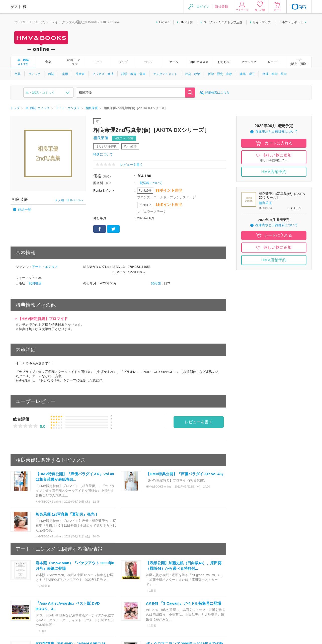
Task: Open the L-tike ticket logo link
Action: tap(299, 7)
